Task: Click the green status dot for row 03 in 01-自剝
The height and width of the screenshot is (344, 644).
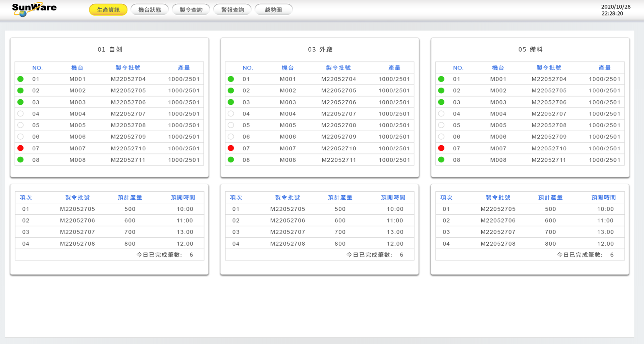Action: pos(20,102)
